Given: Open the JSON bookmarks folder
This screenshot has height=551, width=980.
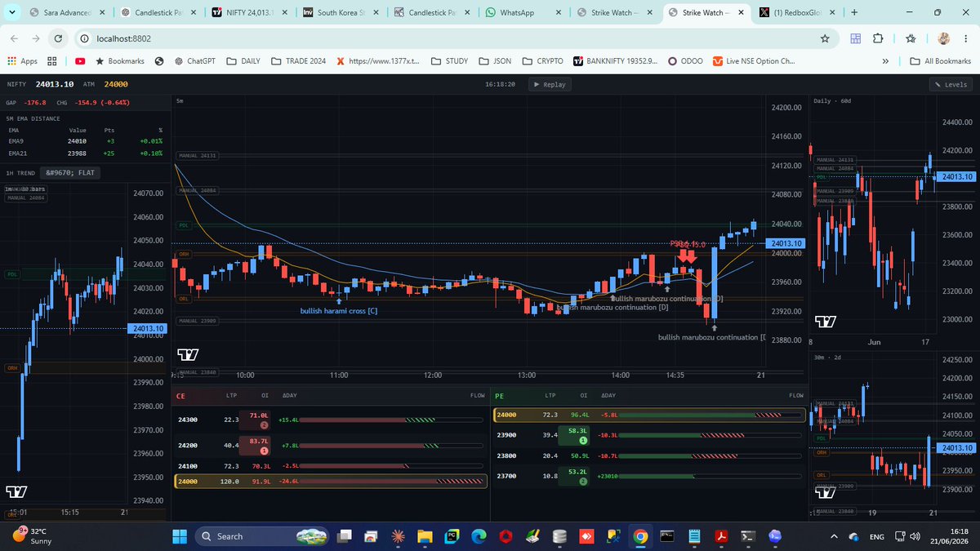Looking at the screenshot, I should point(495,61).
